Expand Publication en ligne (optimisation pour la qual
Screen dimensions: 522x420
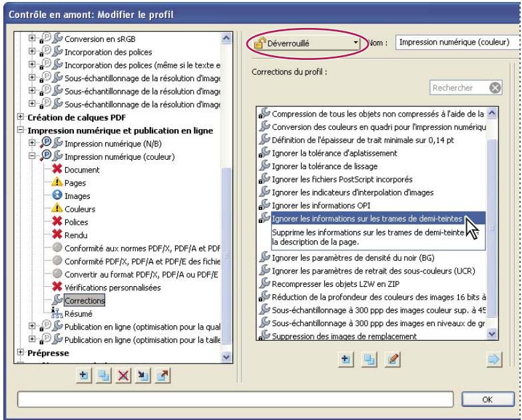(x=32, y=326)
